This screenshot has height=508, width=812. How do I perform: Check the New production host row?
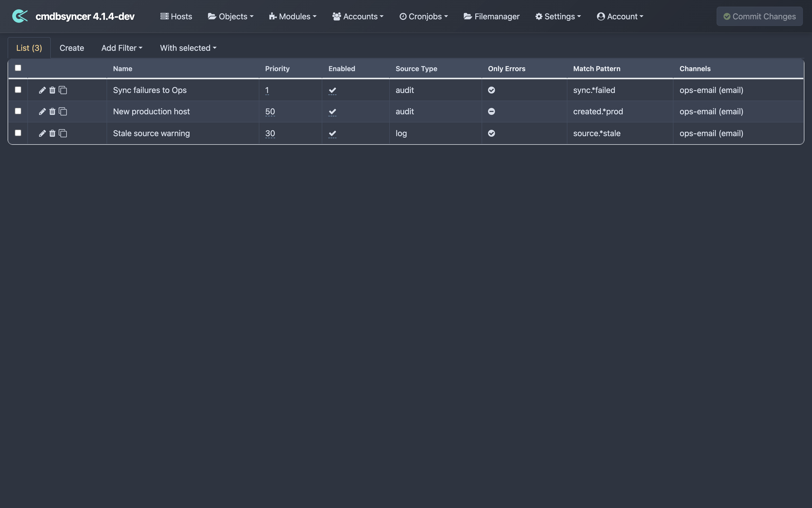click(x=18, y=111)
